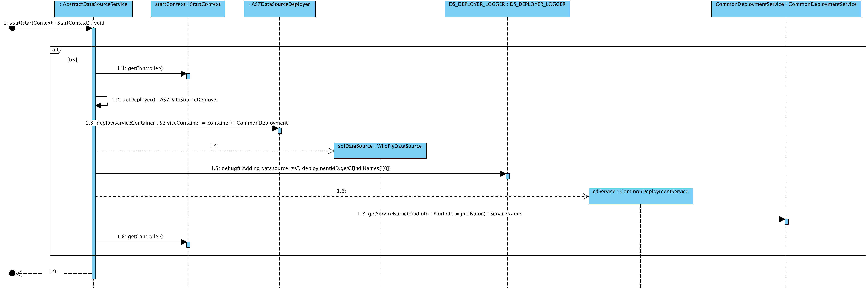The image size is (868, 290).
Task: Select the AbstractDataSourceService lifeline box
Action: [x=93, y=9]
